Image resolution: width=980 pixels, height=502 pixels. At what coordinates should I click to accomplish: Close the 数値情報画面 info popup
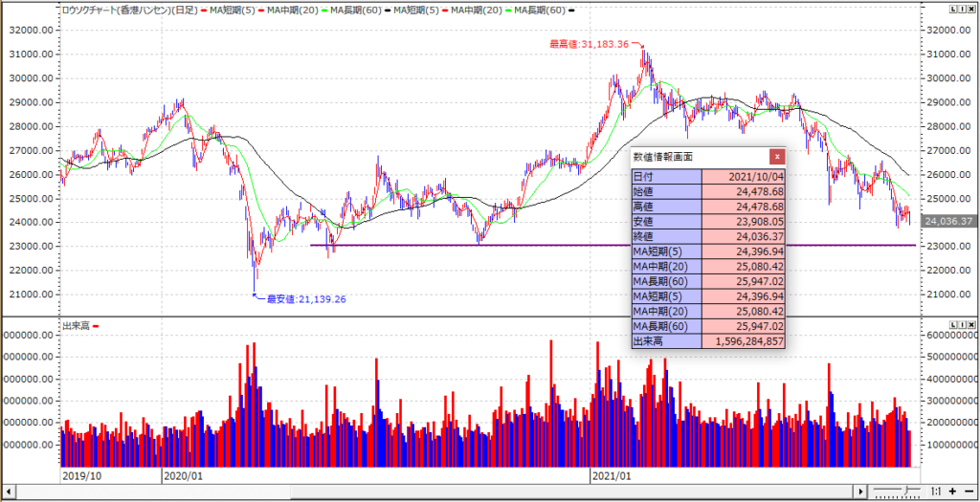[x=777, y=156]
